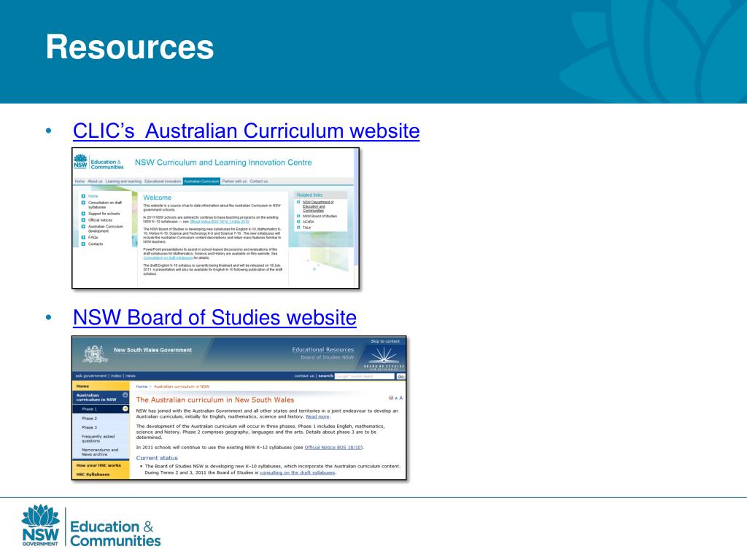
Task: Click larger text size A icon
Action: point(400,397)
